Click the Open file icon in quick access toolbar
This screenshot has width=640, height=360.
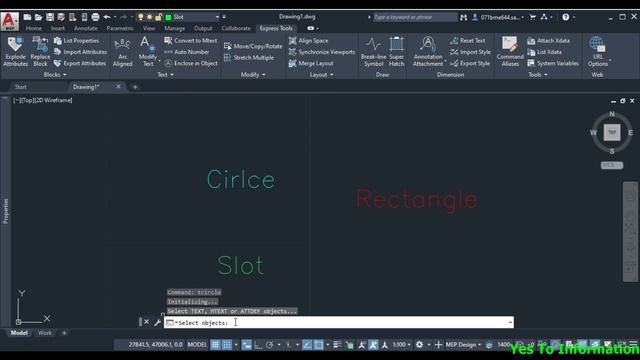coord(38,17)
